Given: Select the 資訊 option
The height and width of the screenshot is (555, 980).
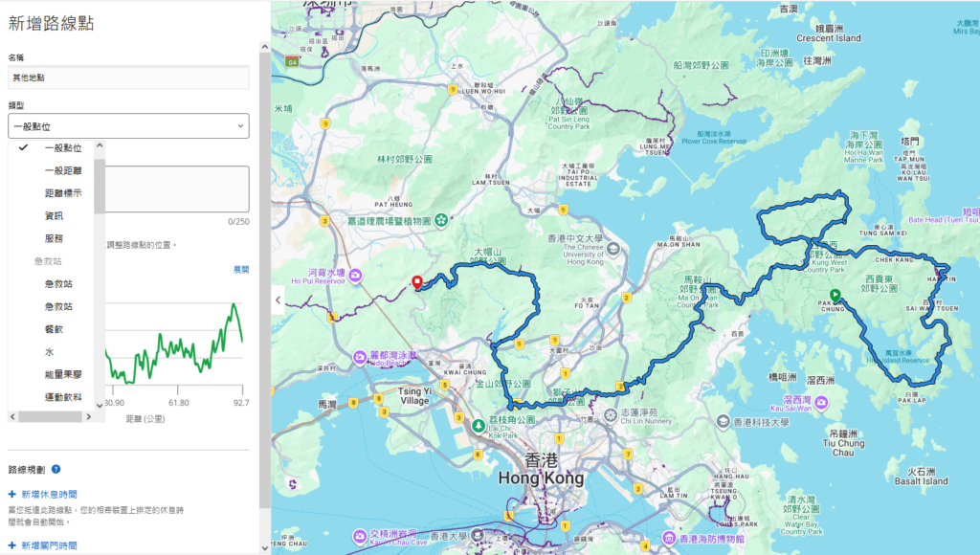Looking at the screenshot, I should pos(52,215).
